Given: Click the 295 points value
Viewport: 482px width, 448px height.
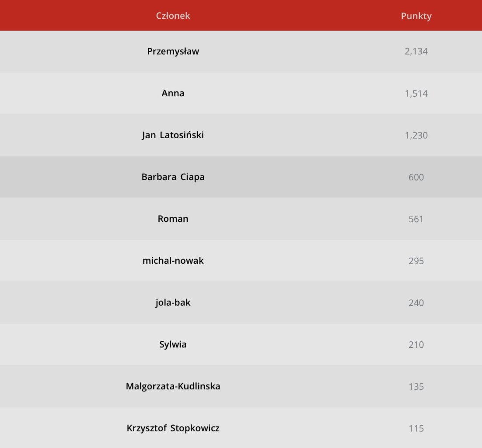Looking at the screenshot, I should point(416,261).
